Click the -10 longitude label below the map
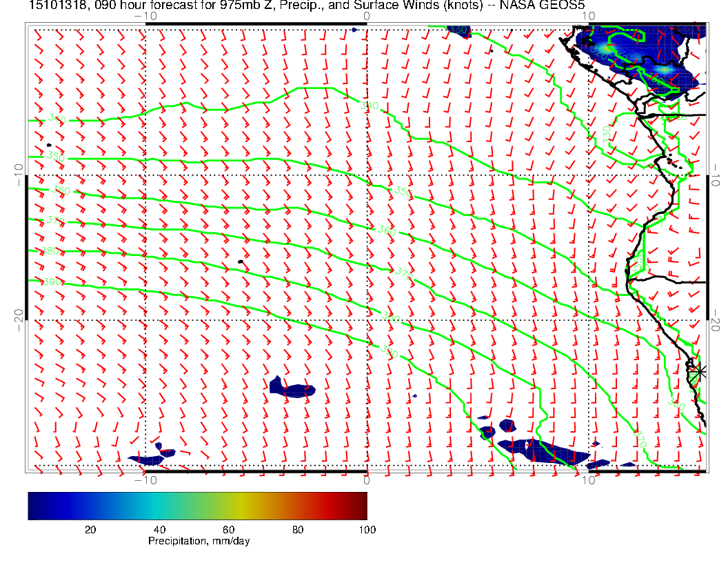728x563 pixels. pos(145,480)
